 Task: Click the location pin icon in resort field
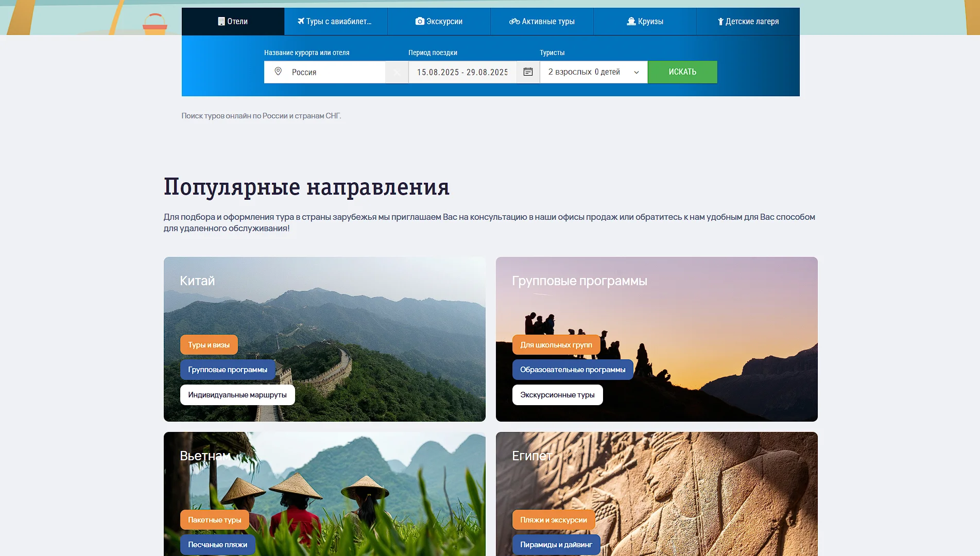pos(278,72)
